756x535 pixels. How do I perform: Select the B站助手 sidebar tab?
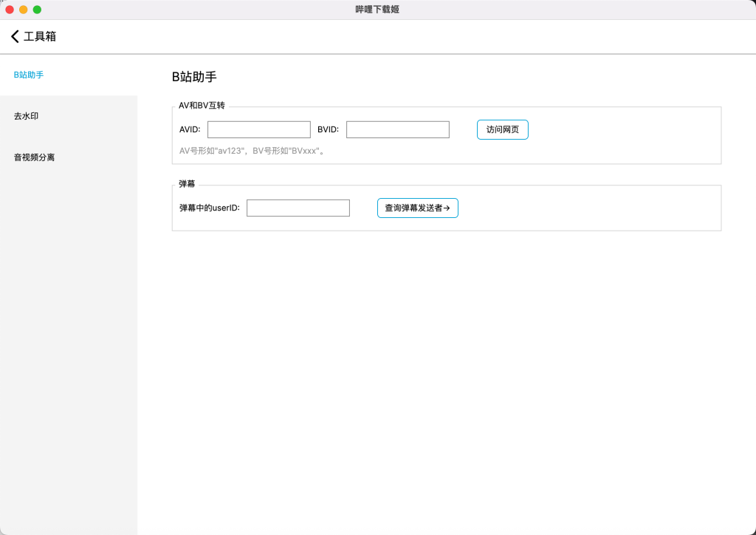pos(69,75)
